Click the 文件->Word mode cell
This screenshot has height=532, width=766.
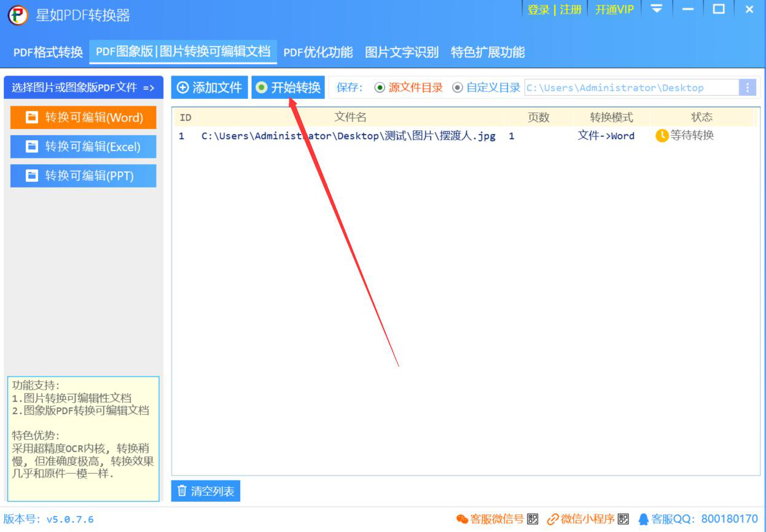click(x=606, y=136)
